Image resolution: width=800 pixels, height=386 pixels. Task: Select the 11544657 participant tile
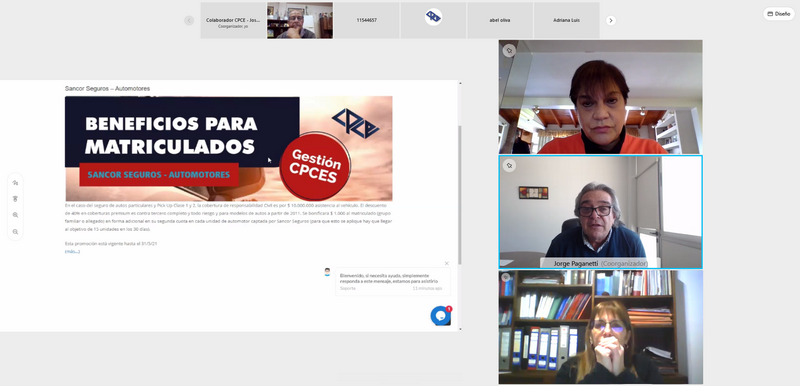click(366, 20)
